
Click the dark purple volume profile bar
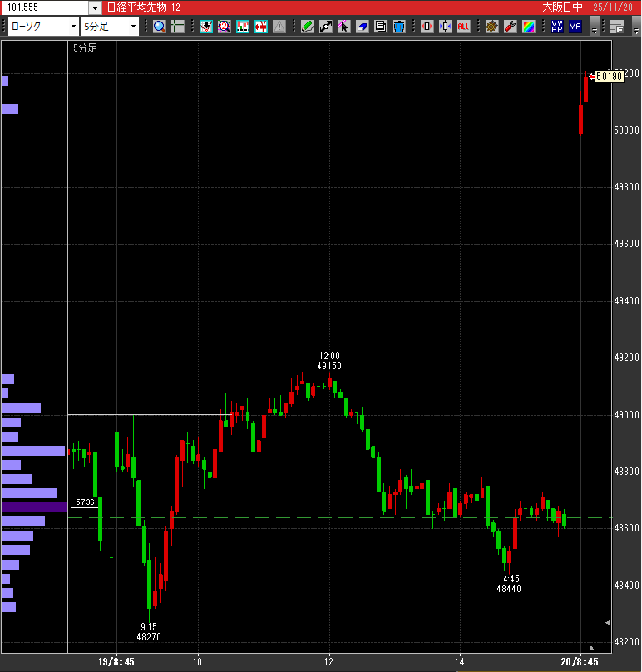point(34,507)
